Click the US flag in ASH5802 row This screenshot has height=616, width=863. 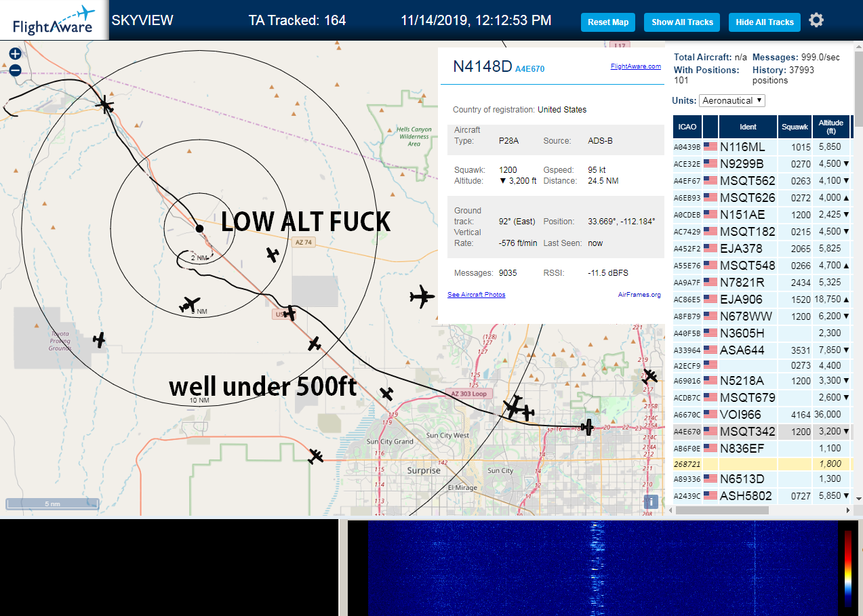click(710, 495)
